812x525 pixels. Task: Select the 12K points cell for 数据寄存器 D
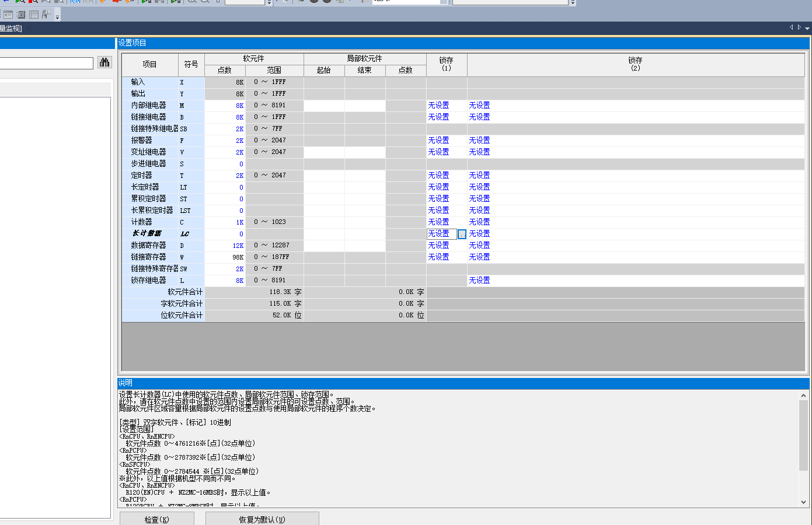click(225, 246)
